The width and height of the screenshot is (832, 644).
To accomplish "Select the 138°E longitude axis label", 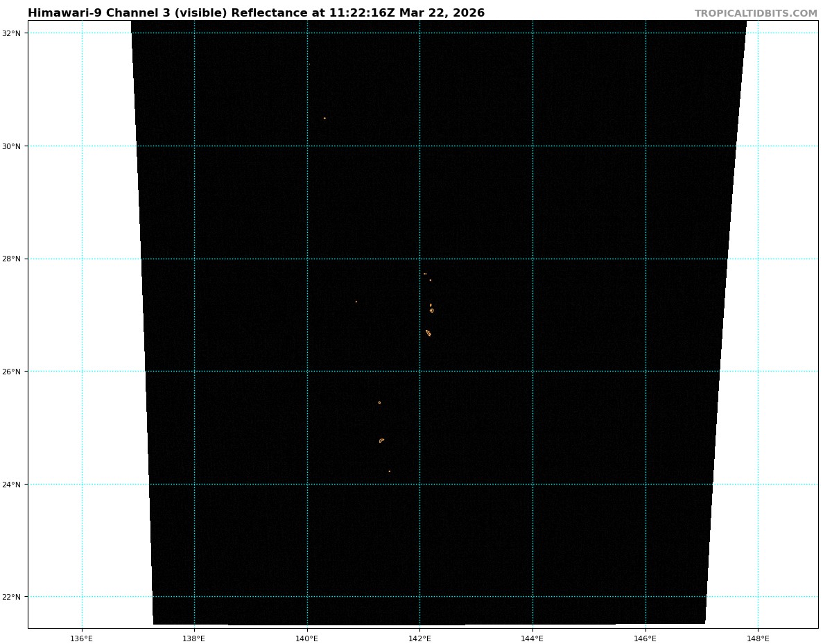I will click(x=194, y=638).
